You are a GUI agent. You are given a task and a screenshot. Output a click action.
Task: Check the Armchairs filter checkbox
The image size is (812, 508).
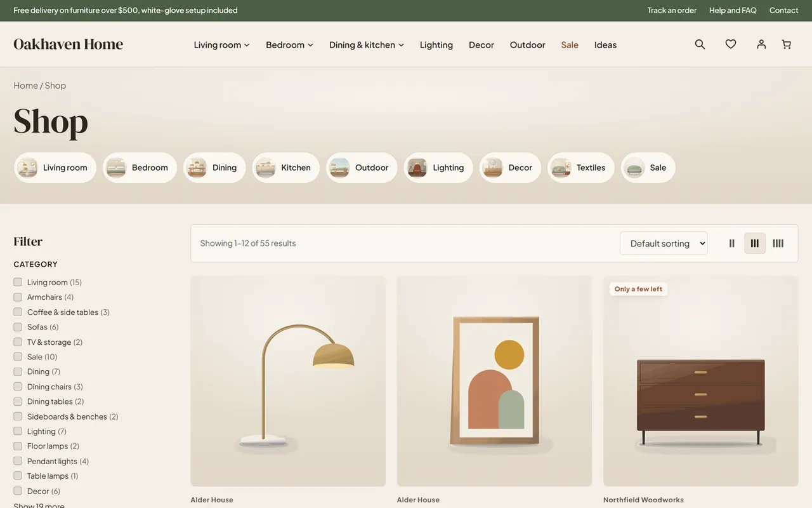[x=18, y=297]
